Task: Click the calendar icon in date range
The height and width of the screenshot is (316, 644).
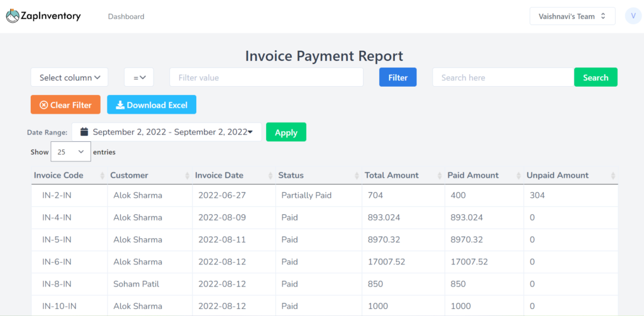Action: (x=83, y=132)
